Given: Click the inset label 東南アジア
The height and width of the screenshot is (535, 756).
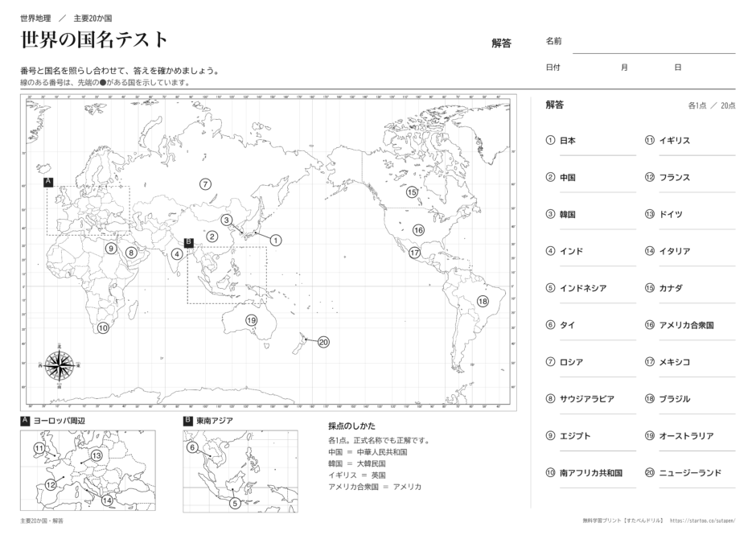Looking at the screenshot, I should click(215, 421).
